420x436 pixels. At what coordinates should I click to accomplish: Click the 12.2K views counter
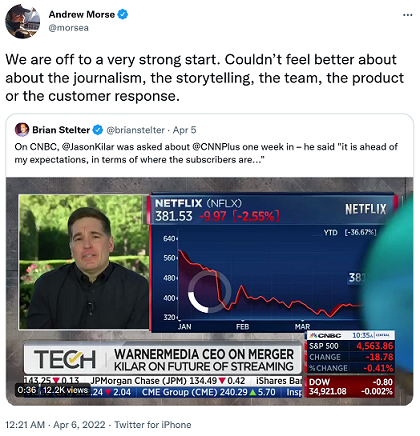(x=65, y=390)
